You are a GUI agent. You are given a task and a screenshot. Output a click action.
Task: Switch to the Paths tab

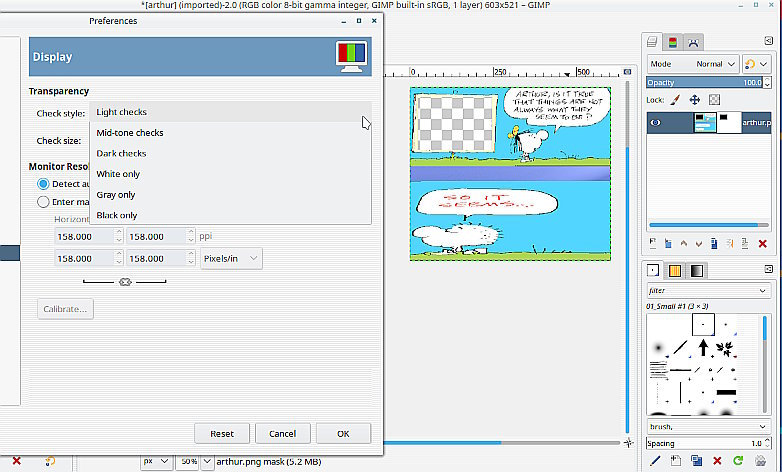point(693,42)
